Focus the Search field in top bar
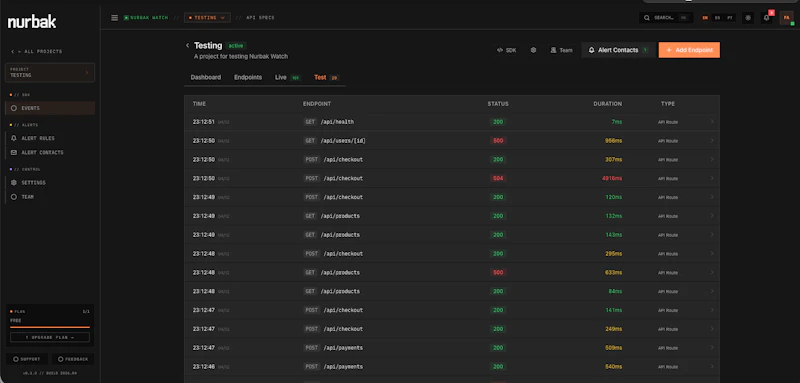800x383 pixels. (x=666, y=18)
